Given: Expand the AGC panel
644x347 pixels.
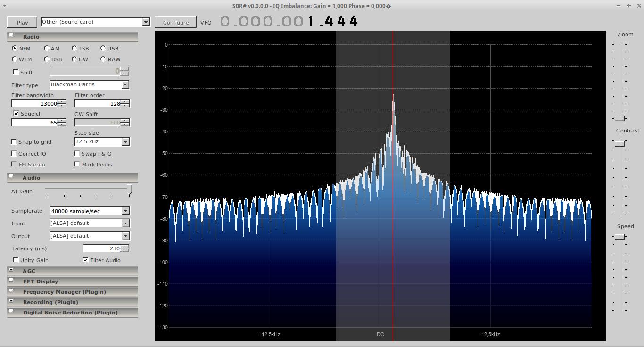Looking at the screenshot, I should tap(11, 270).
